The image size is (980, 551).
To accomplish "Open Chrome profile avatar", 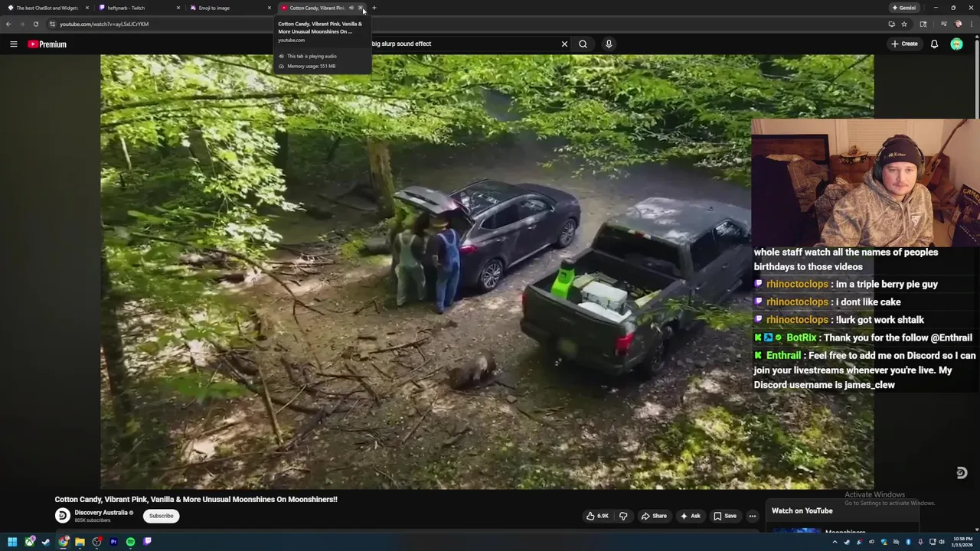I will click(x=958, y=24).
